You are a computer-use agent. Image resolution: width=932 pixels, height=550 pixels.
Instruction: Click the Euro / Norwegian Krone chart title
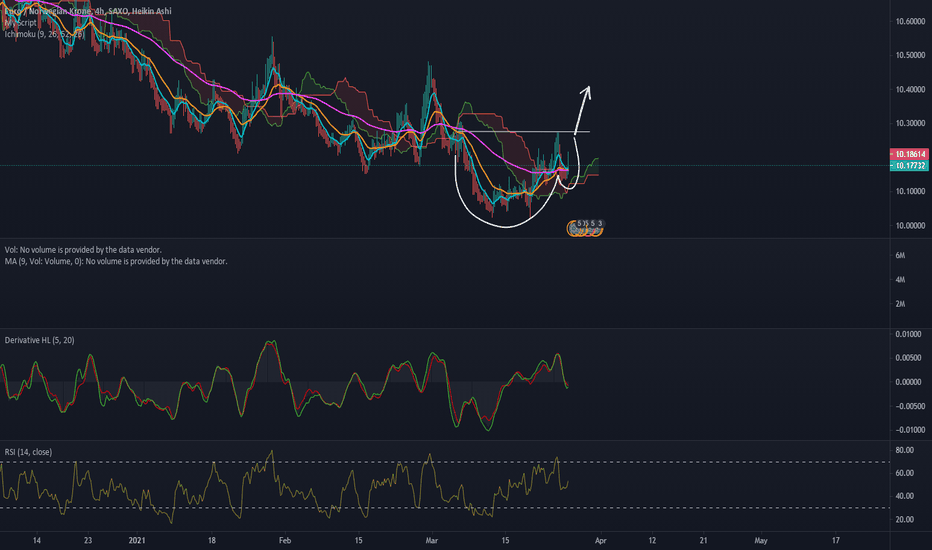coord(88,11)
